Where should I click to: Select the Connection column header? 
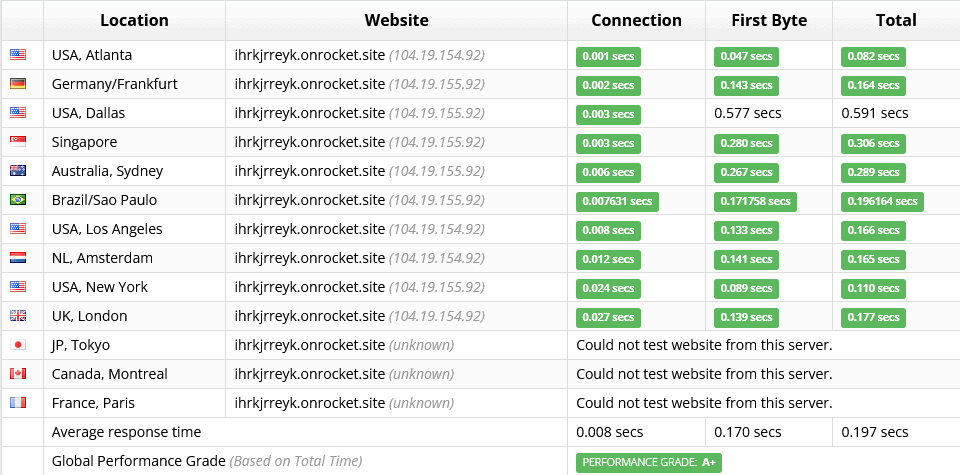click(x=636, y=20)
